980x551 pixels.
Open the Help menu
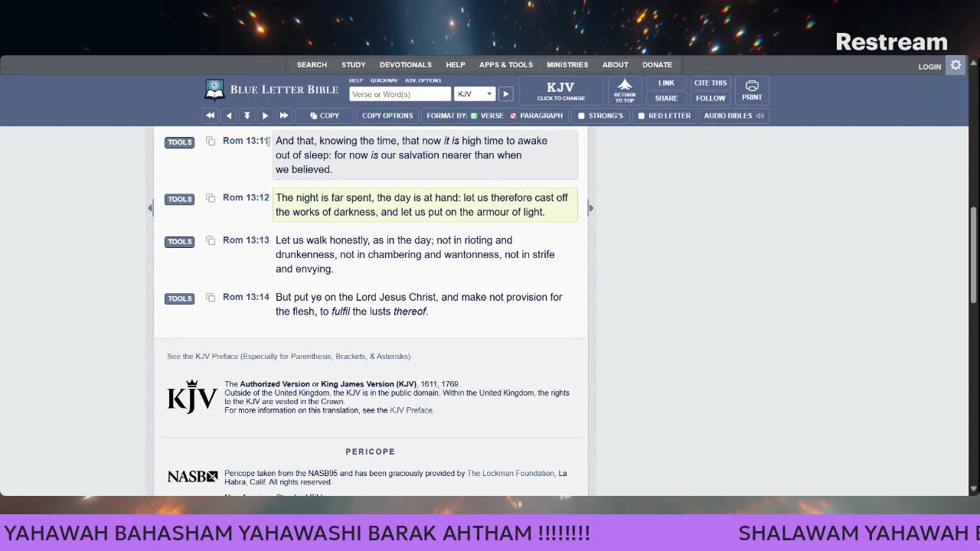point(456,65)
